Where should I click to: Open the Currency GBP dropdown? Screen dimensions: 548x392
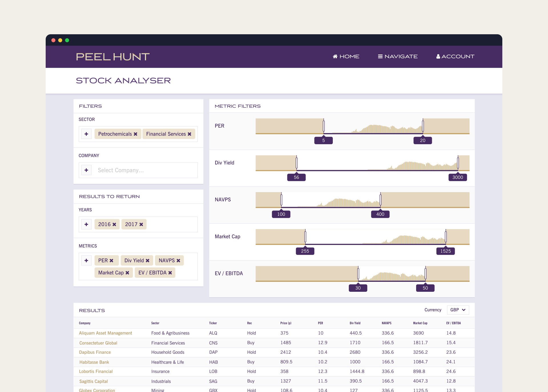click(x=458, y=310)
